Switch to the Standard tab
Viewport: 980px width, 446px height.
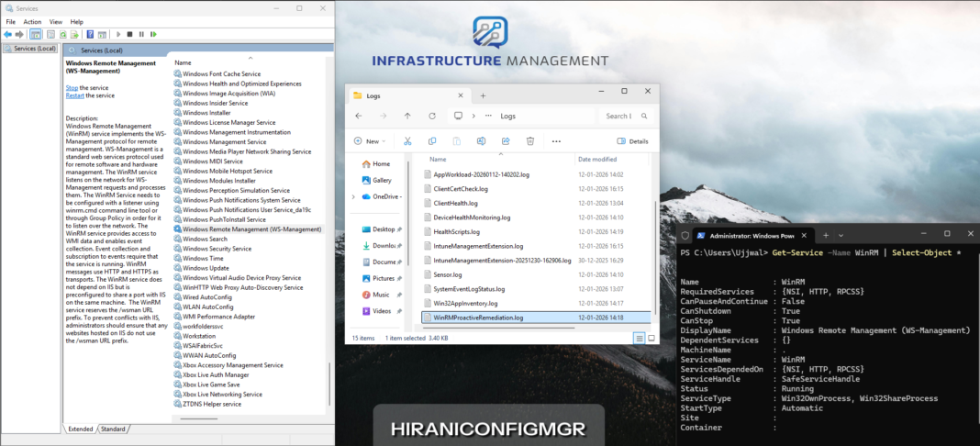click(113, 429)
